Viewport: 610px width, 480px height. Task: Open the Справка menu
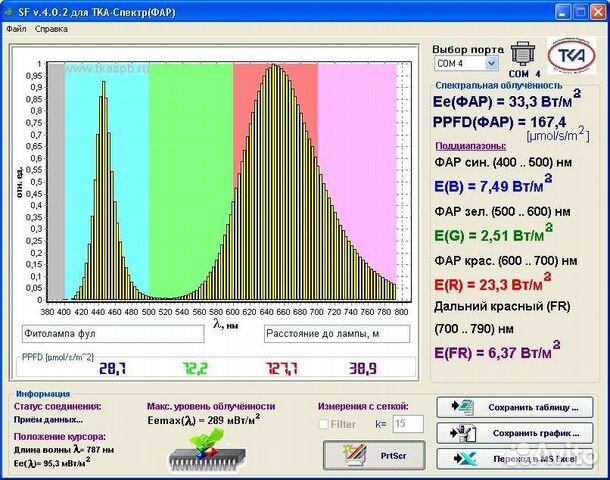pos(52,29)
